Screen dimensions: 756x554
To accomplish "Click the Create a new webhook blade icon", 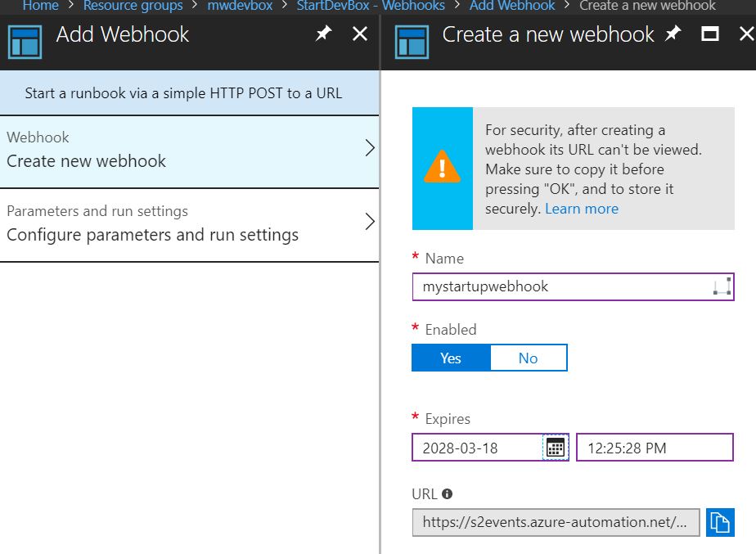I will coord(412,43).
